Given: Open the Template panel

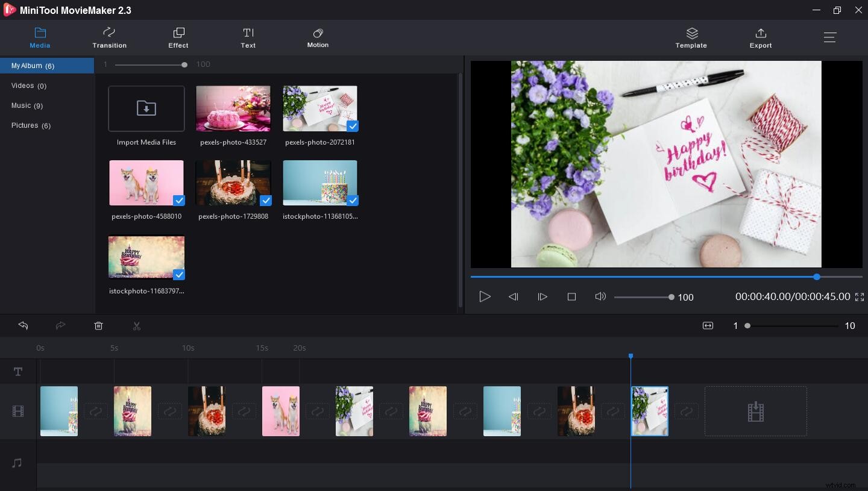Looking at the screenshot, I should [x=691, y=37].
